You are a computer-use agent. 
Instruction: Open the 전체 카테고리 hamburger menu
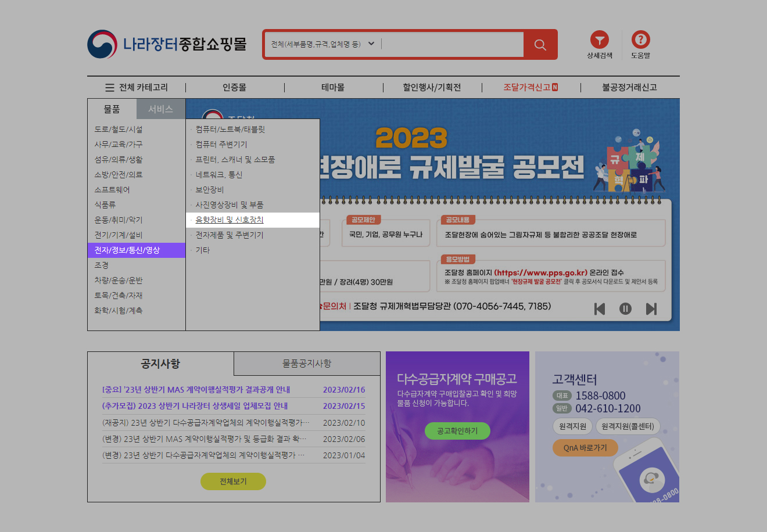137,88
